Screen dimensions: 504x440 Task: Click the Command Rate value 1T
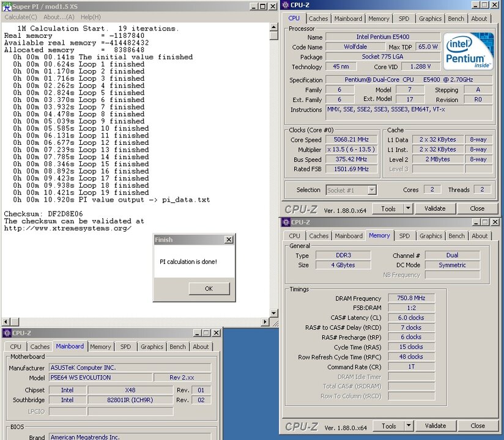411,367
